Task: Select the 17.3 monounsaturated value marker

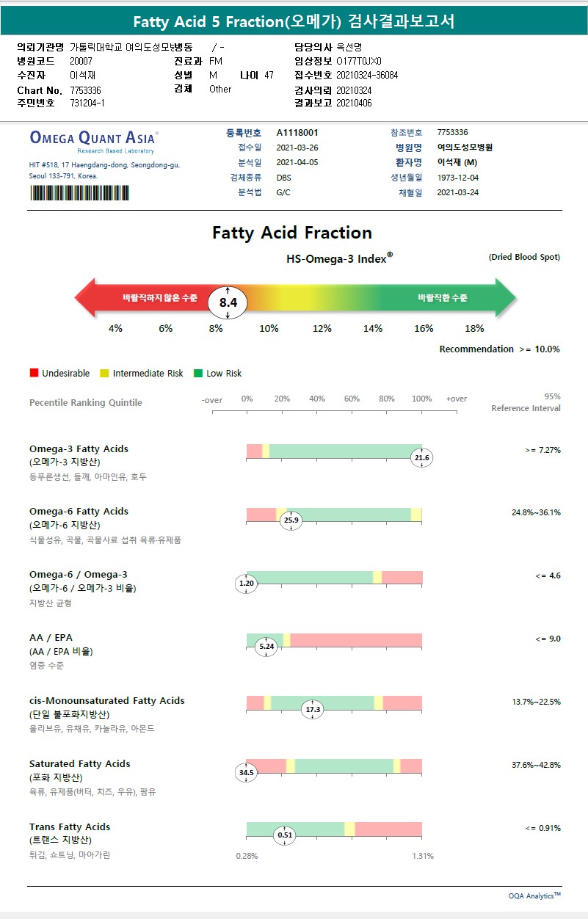Action: tap(313, 710)
